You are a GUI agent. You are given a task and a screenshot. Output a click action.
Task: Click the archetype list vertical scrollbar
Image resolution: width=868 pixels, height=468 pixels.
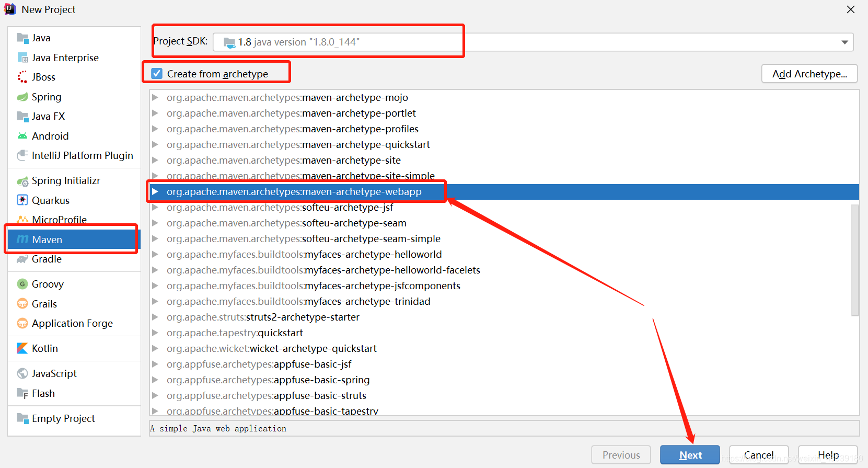(x=855, y=260)
